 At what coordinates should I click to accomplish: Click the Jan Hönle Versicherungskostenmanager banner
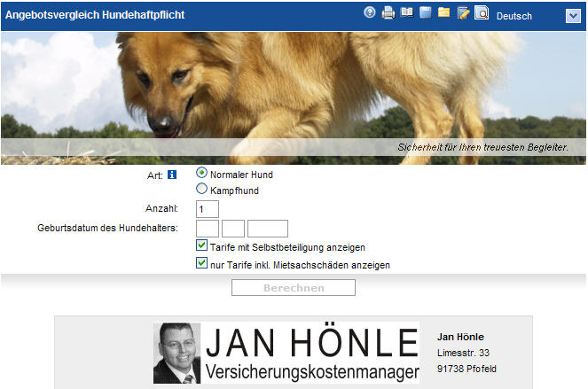pyautogui.click(x=311, y=353)
